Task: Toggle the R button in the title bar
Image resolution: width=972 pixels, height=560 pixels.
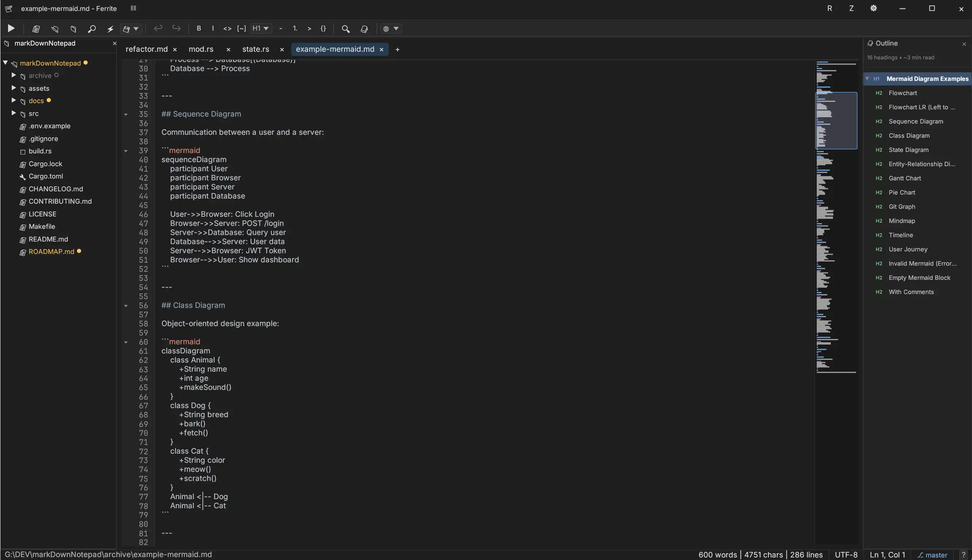Action: tap(829, 8)
